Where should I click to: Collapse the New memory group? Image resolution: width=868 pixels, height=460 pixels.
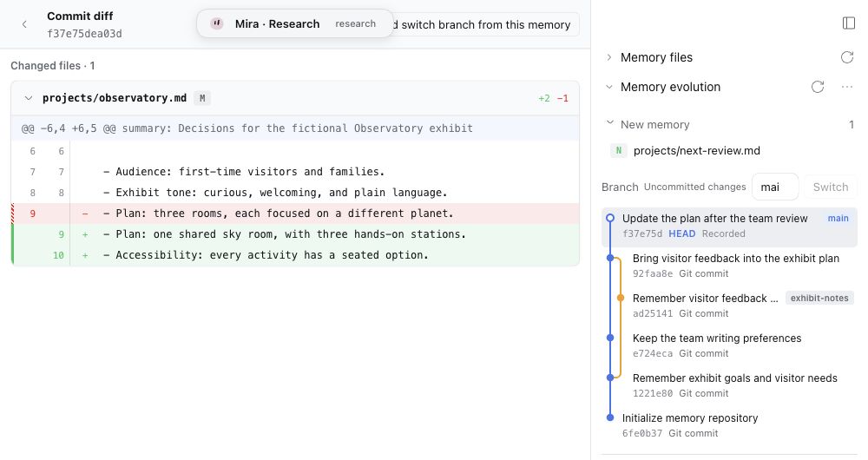610,123
